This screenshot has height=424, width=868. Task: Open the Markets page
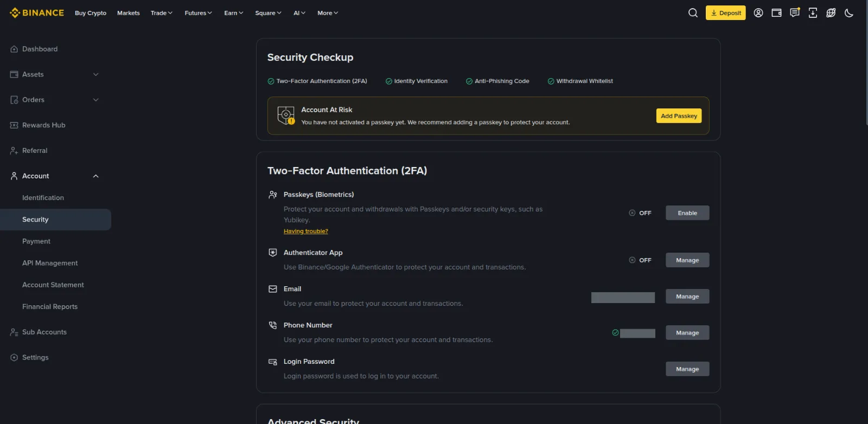point(129,13)
